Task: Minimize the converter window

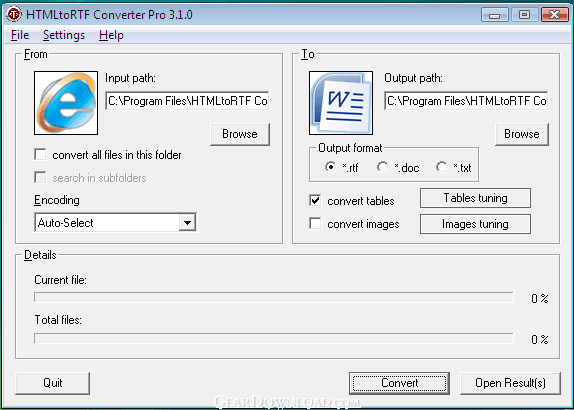Action: pyautogui.click(x=495, y=15)
